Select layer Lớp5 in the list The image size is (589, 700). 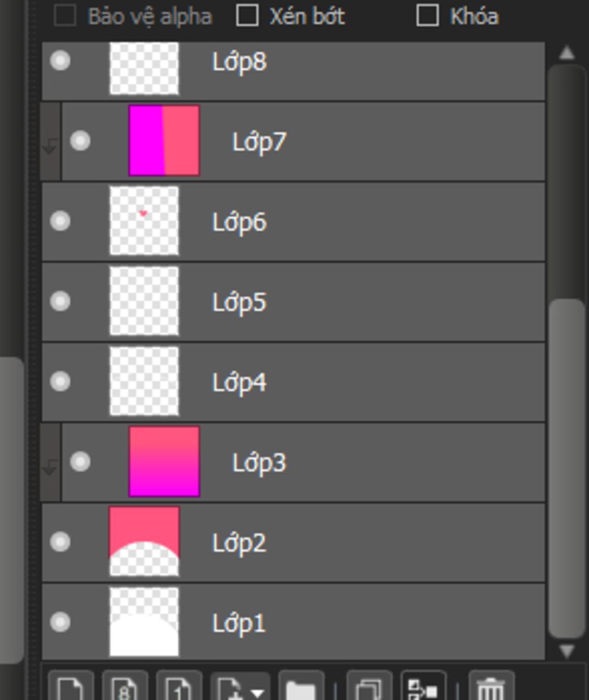point(293,302)
